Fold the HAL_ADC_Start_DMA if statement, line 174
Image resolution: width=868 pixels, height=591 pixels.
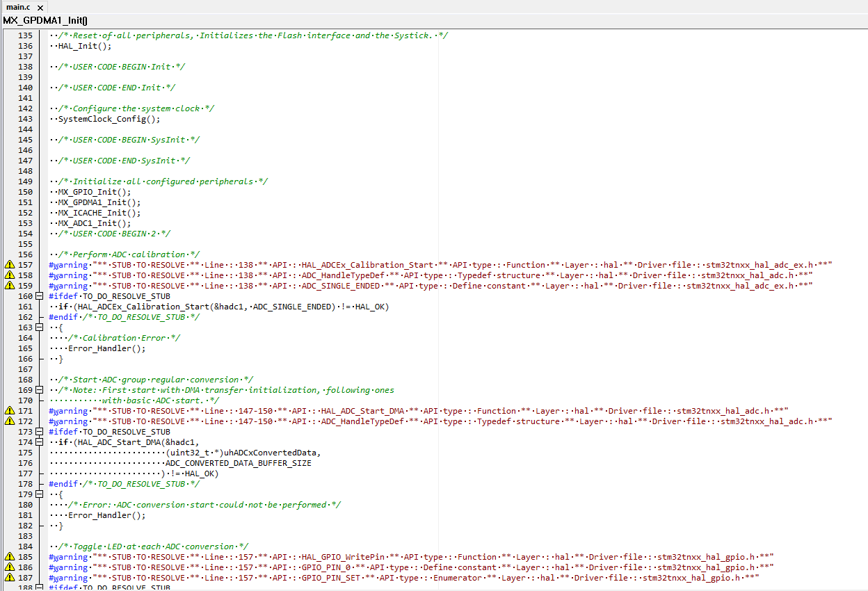[x=40, y=442]
